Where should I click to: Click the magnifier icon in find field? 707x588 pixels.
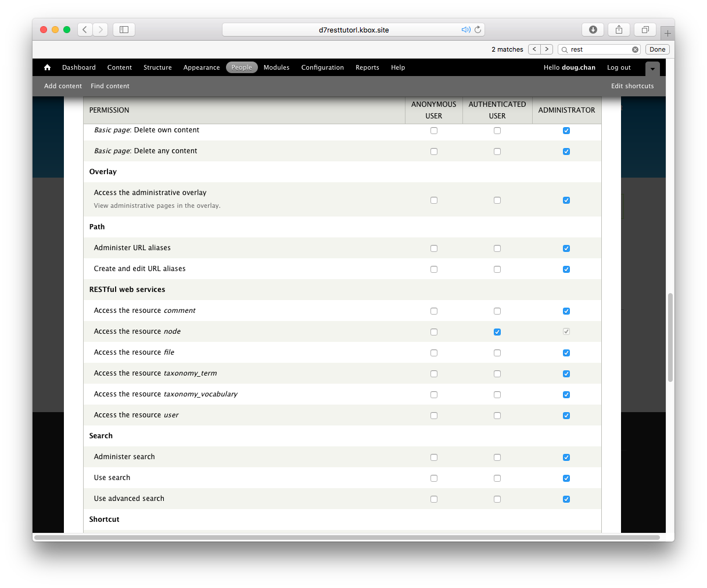[565, 50]
